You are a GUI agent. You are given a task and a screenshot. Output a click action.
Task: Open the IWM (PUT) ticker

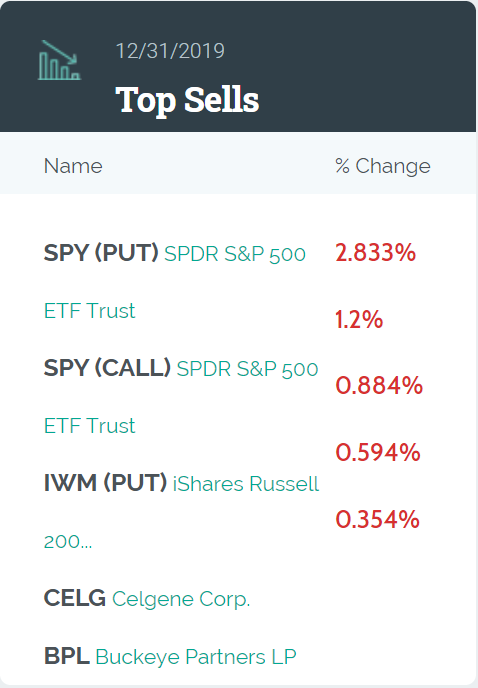[x=105, y=483]
